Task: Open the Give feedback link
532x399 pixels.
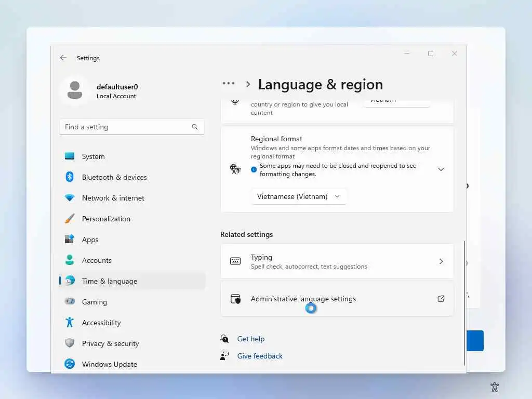Action: pos(260,356)
